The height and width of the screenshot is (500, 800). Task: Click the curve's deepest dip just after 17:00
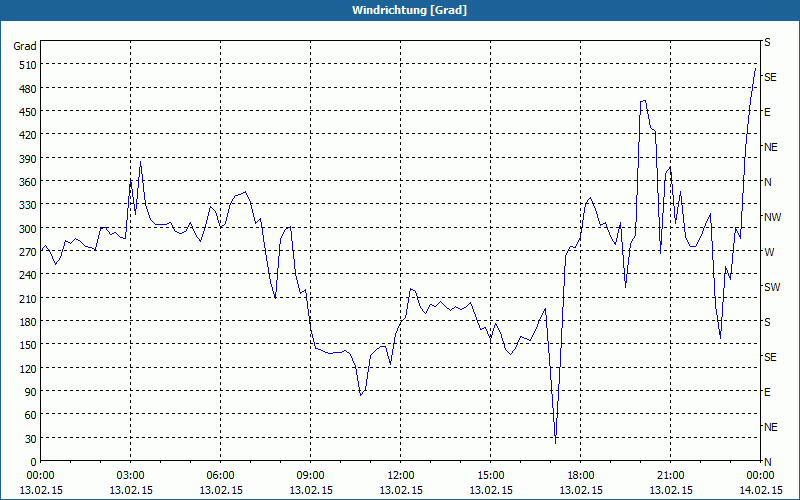click(555, 442)
